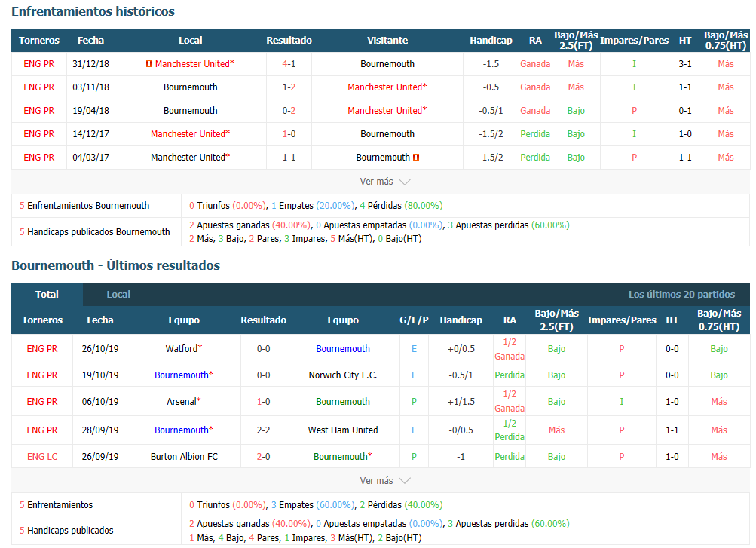Open the 4-1 result of 31/12/18 match

pos(289,63)
